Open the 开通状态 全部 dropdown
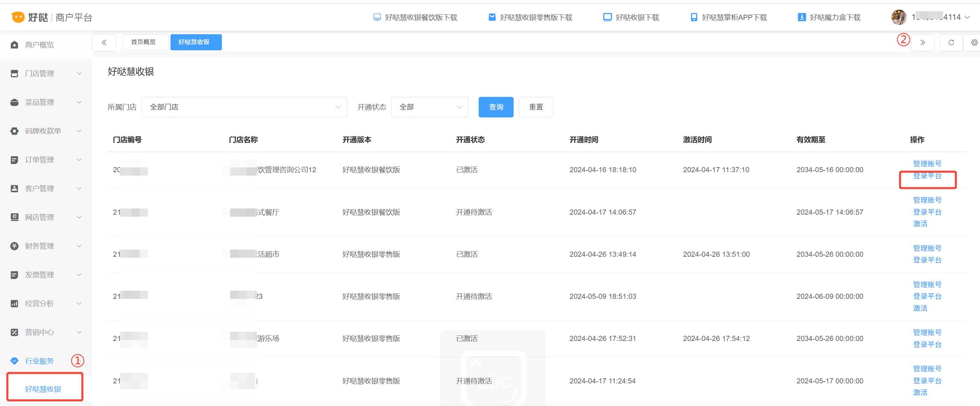Screen dimensions: 980x406 429,107
